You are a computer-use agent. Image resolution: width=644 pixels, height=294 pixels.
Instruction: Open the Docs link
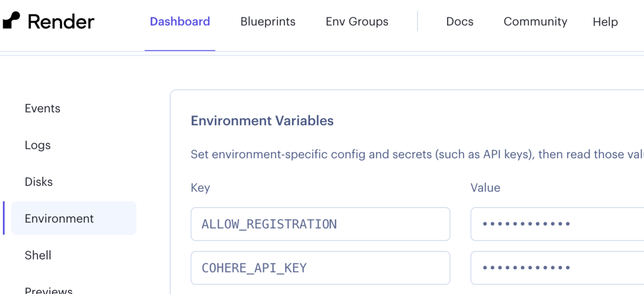(460, 21)
